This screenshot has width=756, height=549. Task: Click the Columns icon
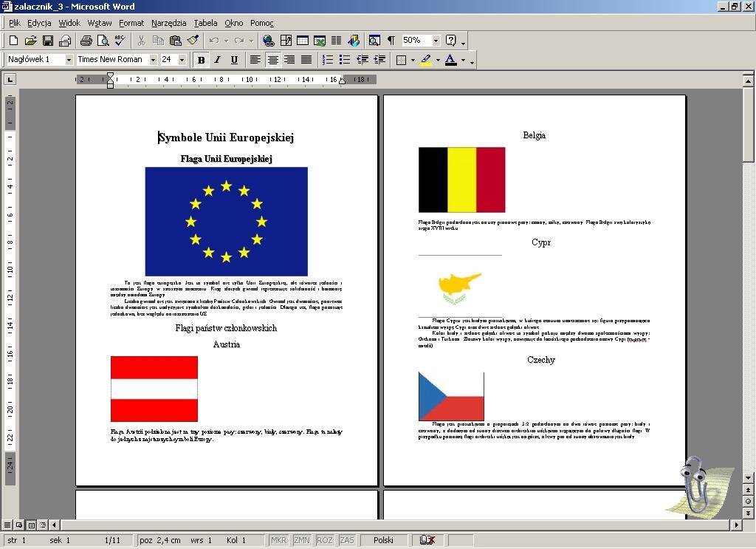coord(336,41)
